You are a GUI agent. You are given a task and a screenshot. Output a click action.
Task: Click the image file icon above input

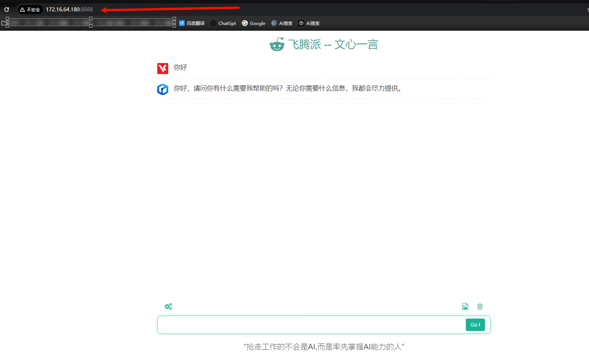[465, 306]
